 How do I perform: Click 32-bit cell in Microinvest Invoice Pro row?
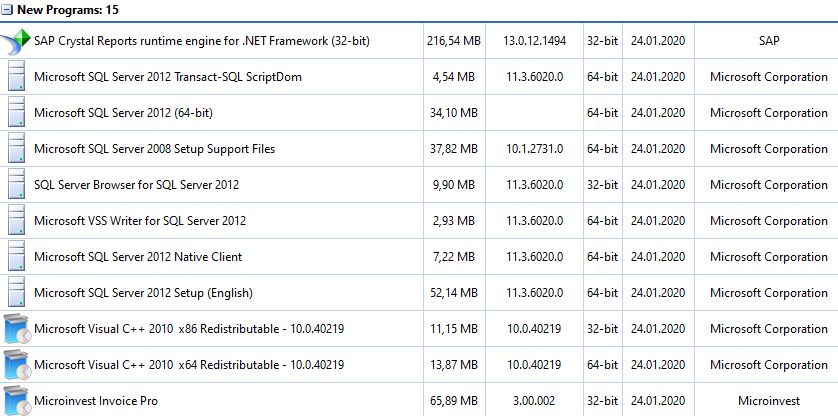tap(602, 400)
